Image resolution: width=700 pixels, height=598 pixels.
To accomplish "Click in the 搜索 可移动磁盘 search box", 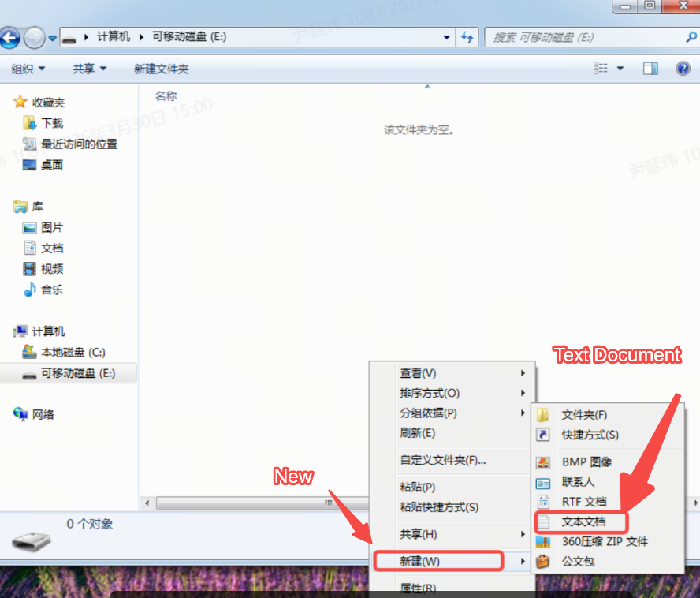I will tap(583, 37).
